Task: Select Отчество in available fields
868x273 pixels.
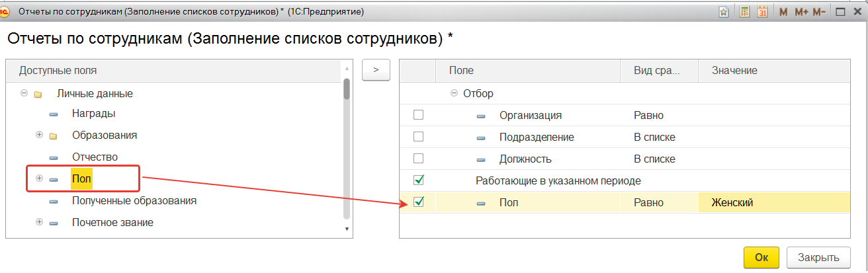Action: (95, 157)
